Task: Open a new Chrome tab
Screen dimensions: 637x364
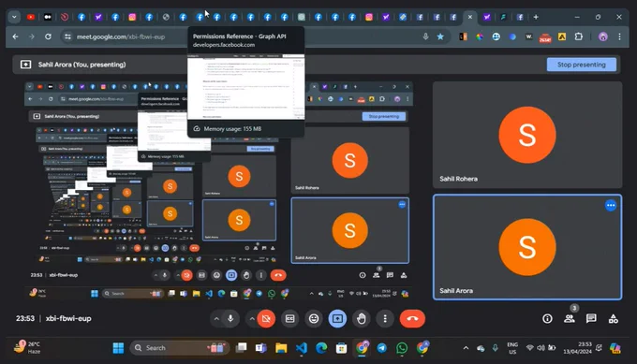Action: (x=536, y=17)
